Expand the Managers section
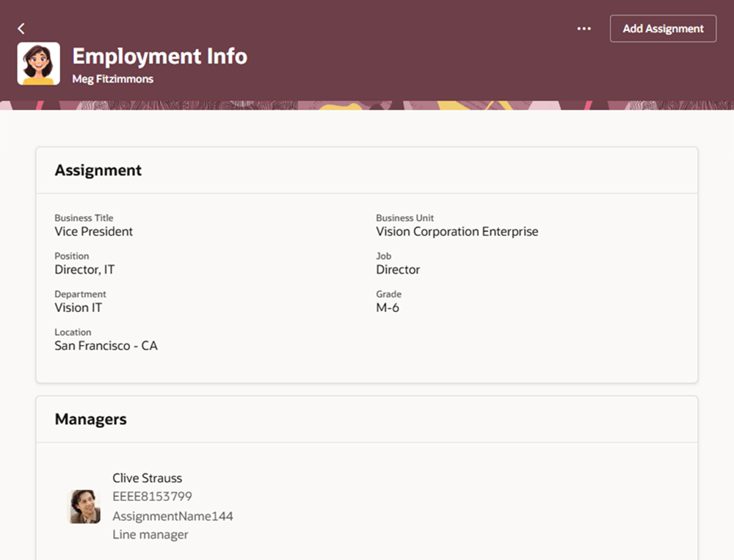Image resolution: width=734 pixels, height=560 pixels. (90, 419)
